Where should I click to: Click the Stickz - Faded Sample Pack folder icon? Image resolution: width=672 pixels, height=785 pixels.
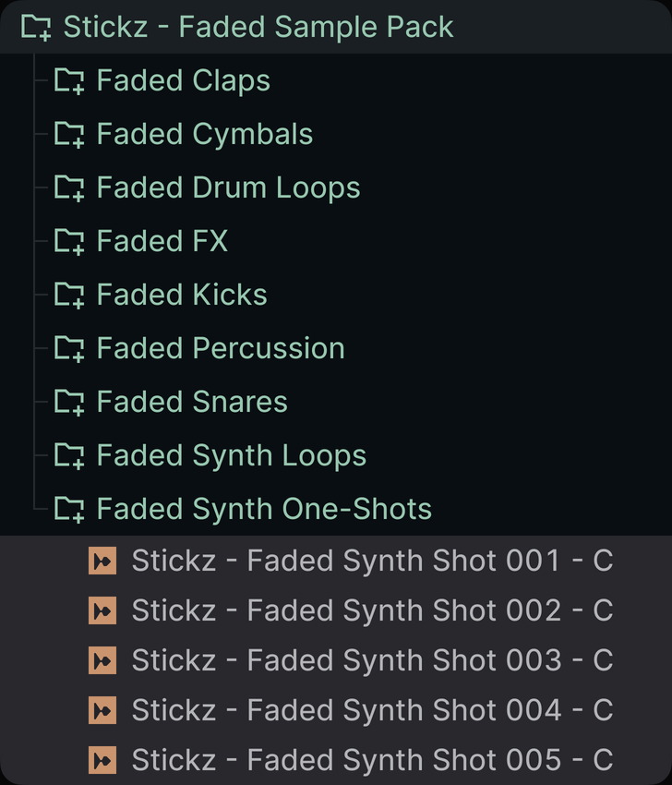[x=37, y=28]
